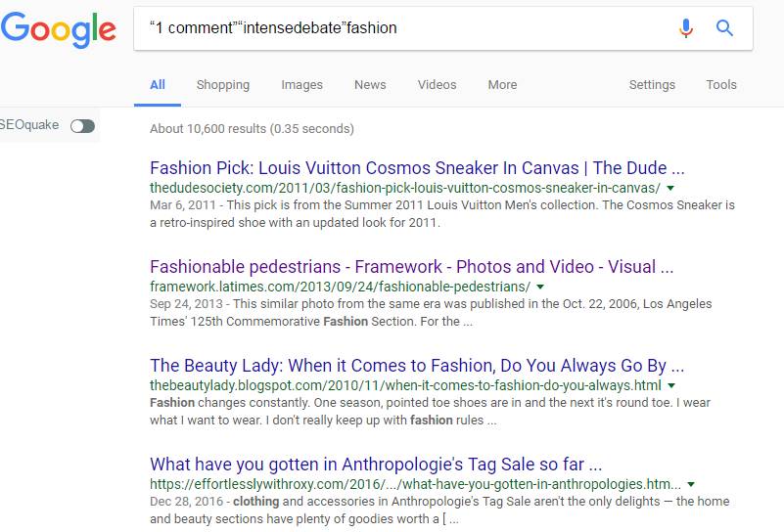The width and height of the screenshot is (784, 532).
Task: Toggle the SEOquake switch on
Action: (x=82, y=126)
